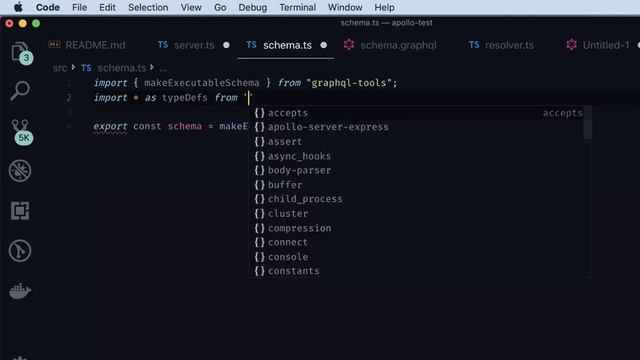Open the Git branch circle icon in activity bar

click(x=20, y=251)
